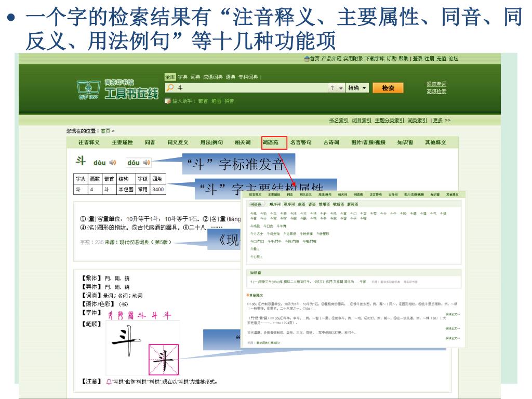The width and height of the screenshot is (532, 399).
Task: Select 顺序词 sub-tab in overlay panel
Action: click(275, 204)
